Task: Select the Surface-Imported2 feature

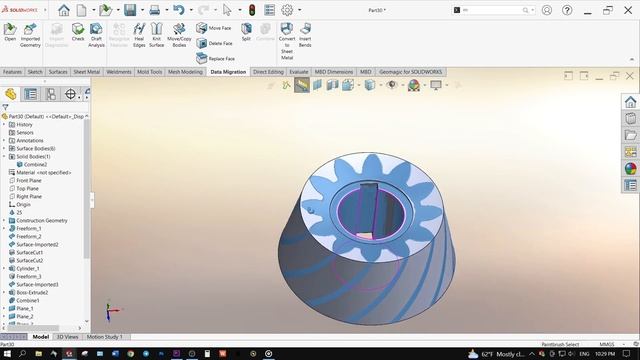Action: point(33,244)
